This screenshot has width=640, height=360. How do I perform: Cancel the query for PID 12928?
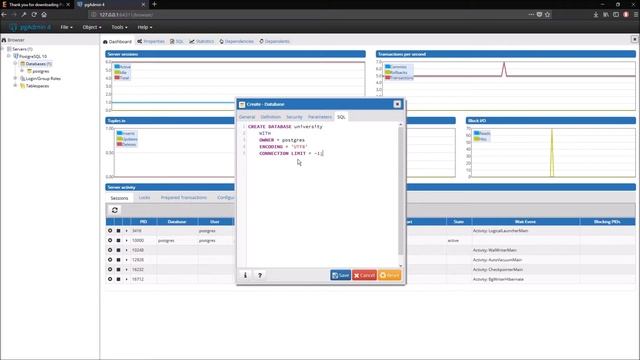click(110, 260)
